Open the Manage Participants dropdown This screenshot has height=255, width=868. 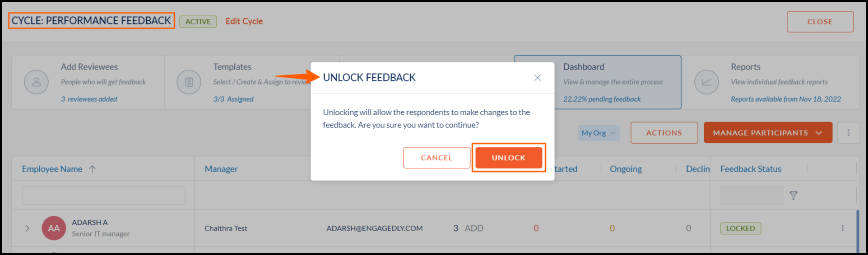768,132
